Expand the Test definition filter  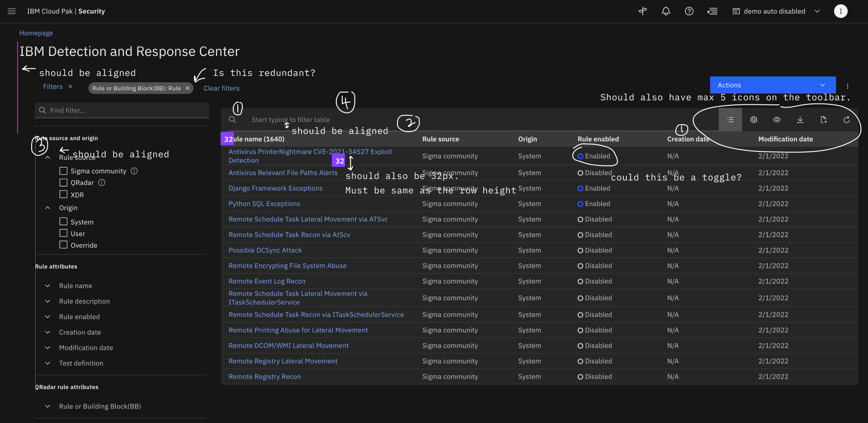tap(47, 363)
